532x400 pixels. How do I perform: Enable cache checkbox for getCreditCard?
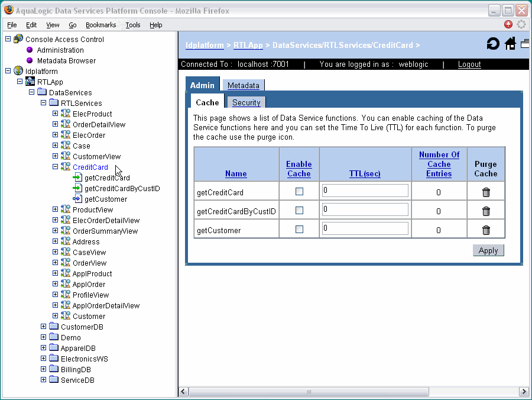click(x=299, y=192)
